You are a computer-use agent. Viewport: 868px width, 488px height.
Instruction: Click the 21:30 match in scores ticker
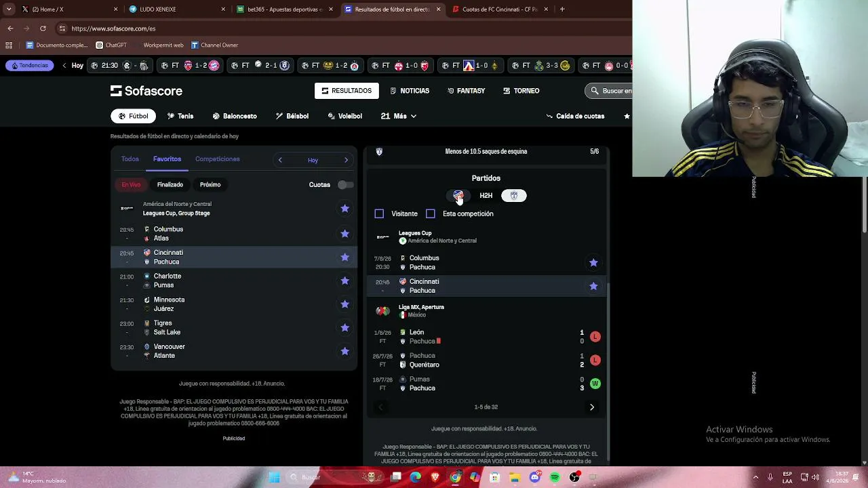(x=119, y=66)
